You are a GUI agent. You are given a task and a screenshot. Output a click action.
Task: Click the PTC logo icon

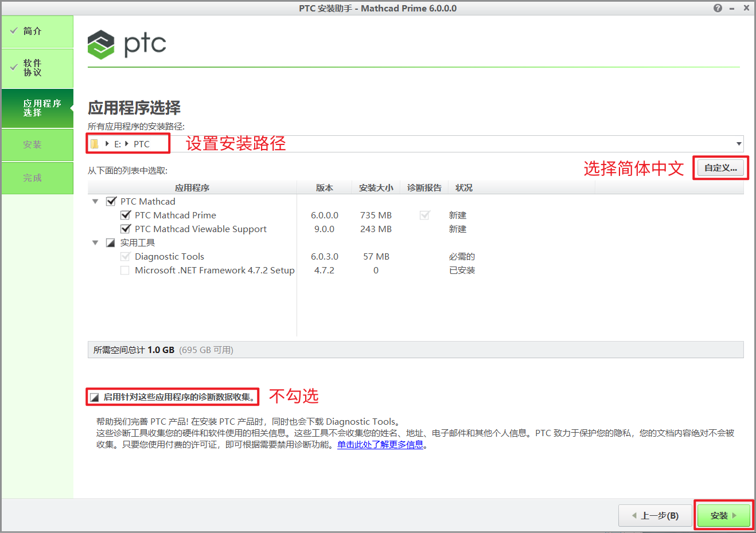click(x=102, y=45)
